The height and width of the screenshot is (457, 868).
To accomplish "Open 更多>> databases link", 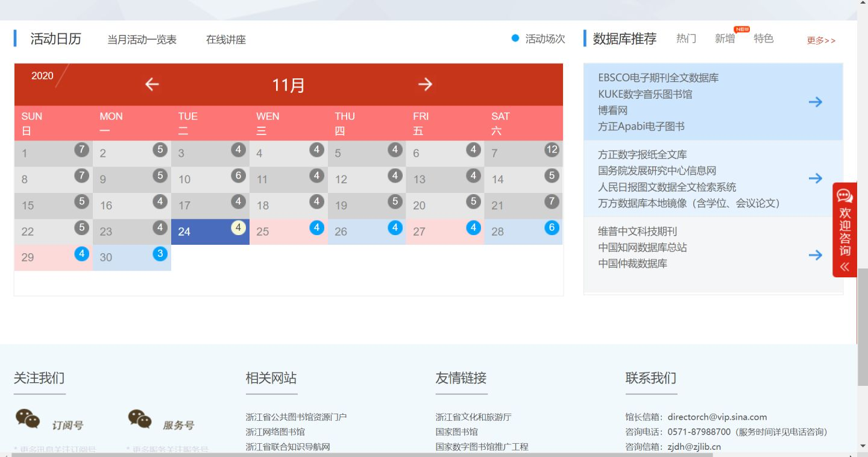I will [x=821, y=40].
